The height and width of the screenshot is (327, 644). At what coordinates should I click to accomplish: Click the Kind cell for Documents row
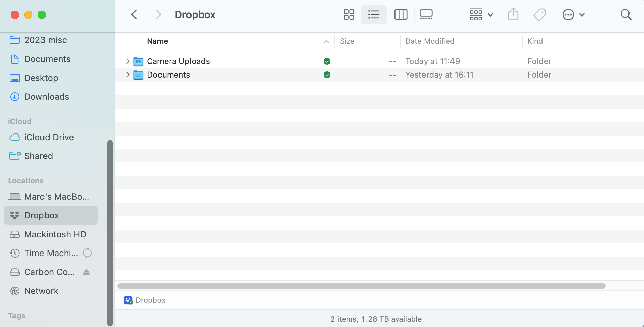click(x=539, y=75)
